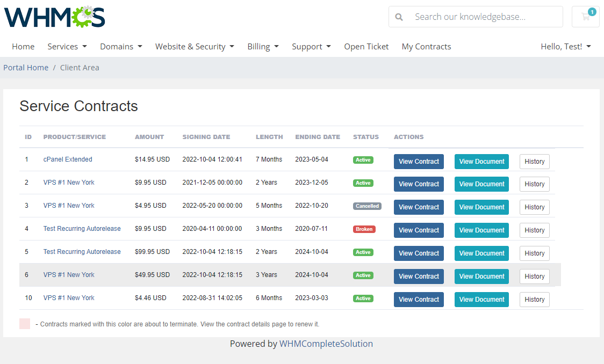
Task: Visit the WHMCompleteSolution footer link
Action: point(326,344)
